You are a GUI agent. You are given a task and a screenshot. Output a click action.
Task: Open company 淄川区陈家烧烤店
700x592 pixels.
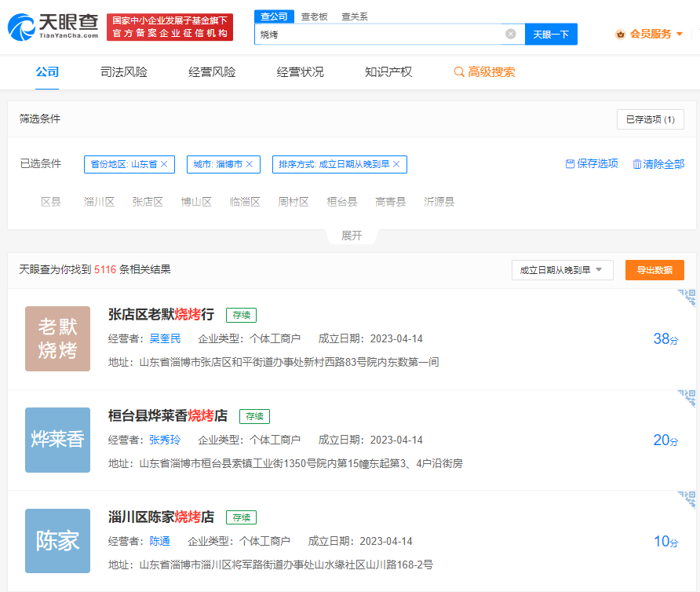[x=161, y=517]
